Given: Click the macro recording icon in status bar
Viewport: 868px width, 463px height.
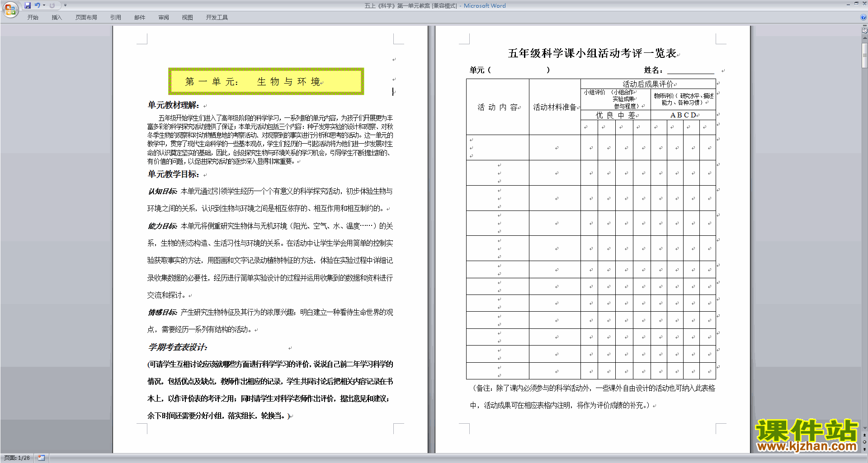Looking at the screenshot, I should click(x=42, y=458).
